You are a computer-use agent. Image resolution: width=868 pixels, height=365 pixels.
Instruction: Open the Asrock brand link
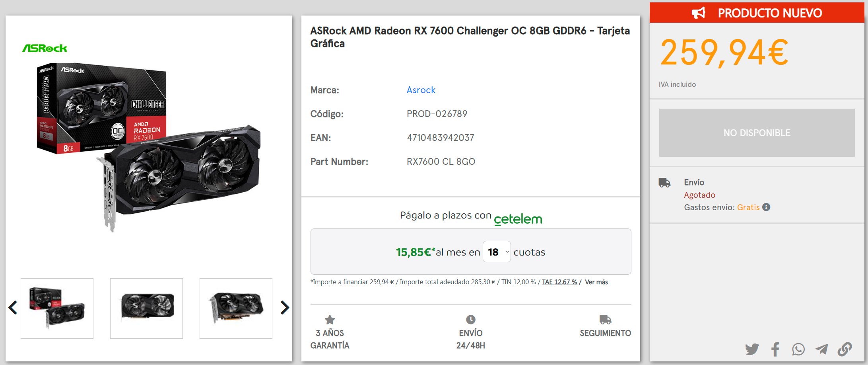click(421, 90)
